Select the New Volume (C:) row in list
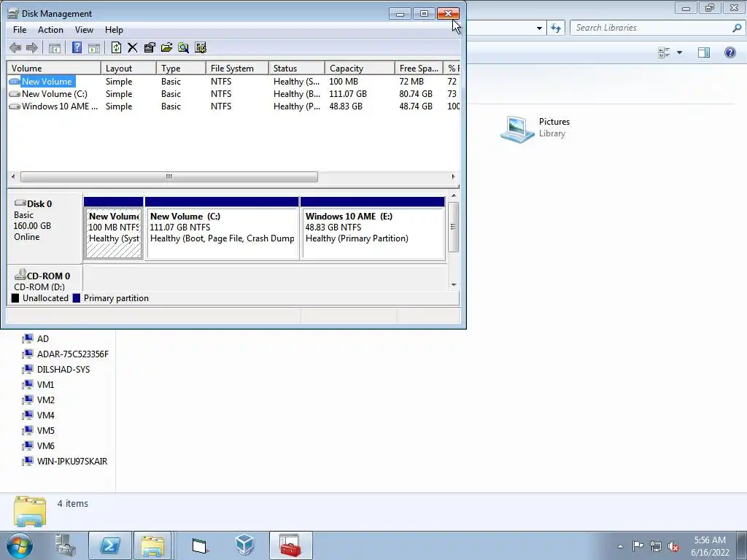The height and width of the screenshot is (560, 747). coord(233,94)
